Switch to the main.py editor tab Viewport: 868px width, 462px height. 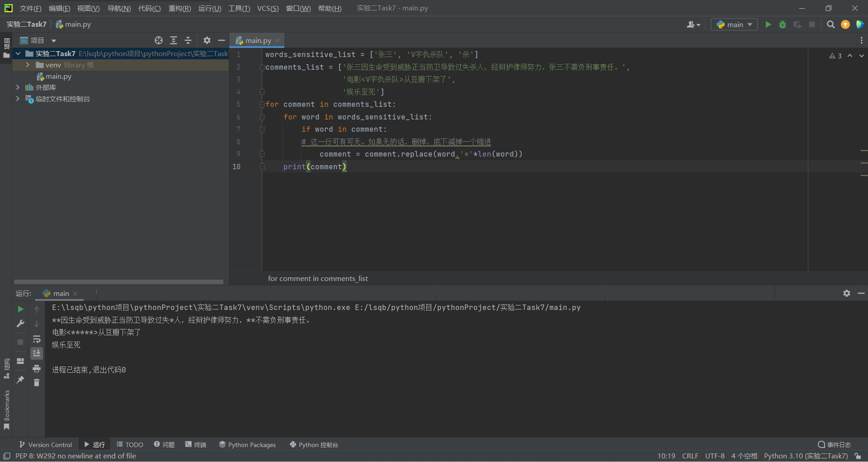(258, 40)
